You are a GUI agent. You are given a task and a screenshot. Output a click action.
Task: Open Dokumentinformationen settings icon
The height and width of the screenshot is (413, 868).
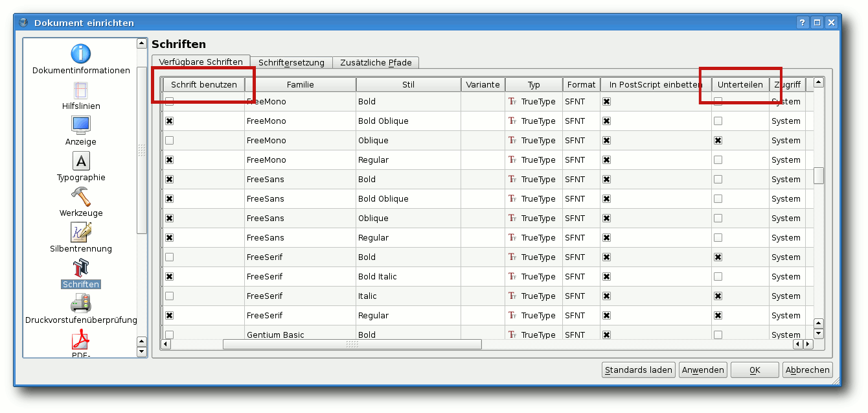pyautogui.click(x=81, y=54)
